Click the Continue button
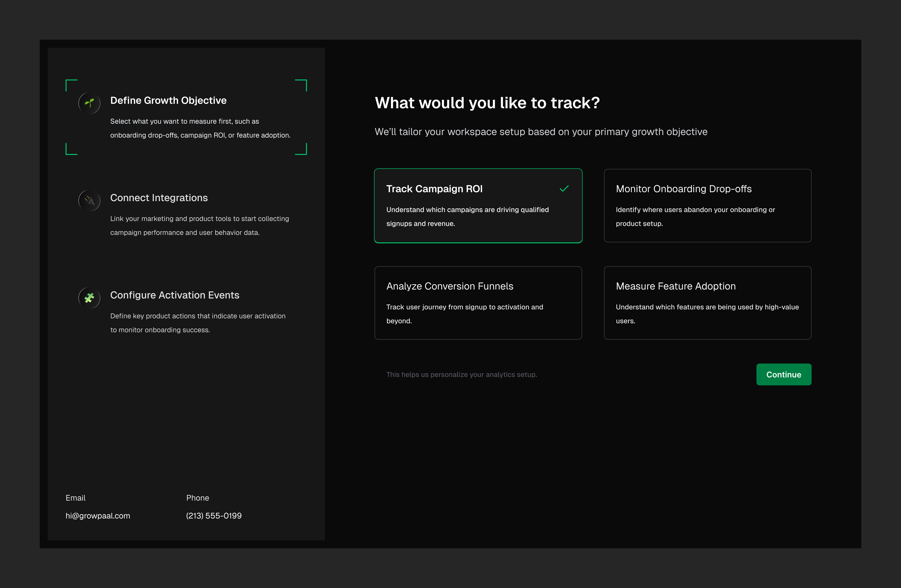 coord(784,374)
